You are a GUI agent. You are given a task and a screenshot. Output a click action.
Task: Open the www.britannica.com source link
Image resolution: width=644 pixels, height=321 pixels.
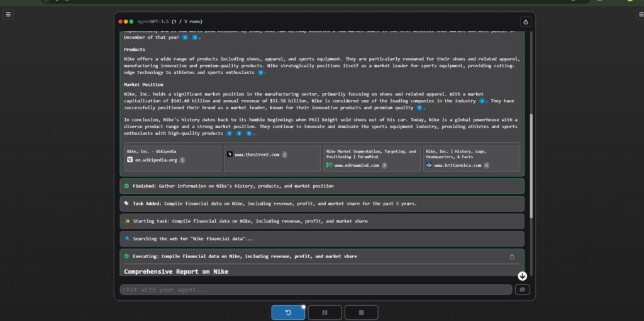pyautogui.click(x=458, y=165)
